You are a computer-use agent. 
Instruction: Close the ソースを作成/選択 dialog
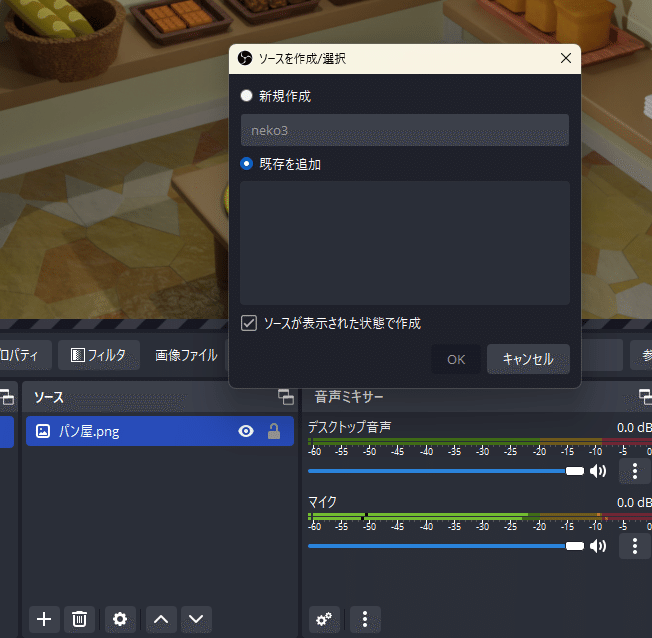pyautogui.click(x=566, y=58)
